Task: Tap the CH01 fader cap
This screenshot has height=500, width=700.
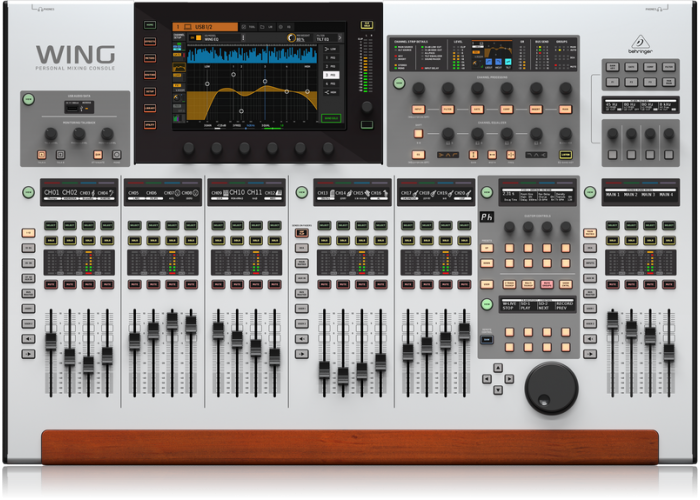Action: pyautogui.click(x=51, y=342)
